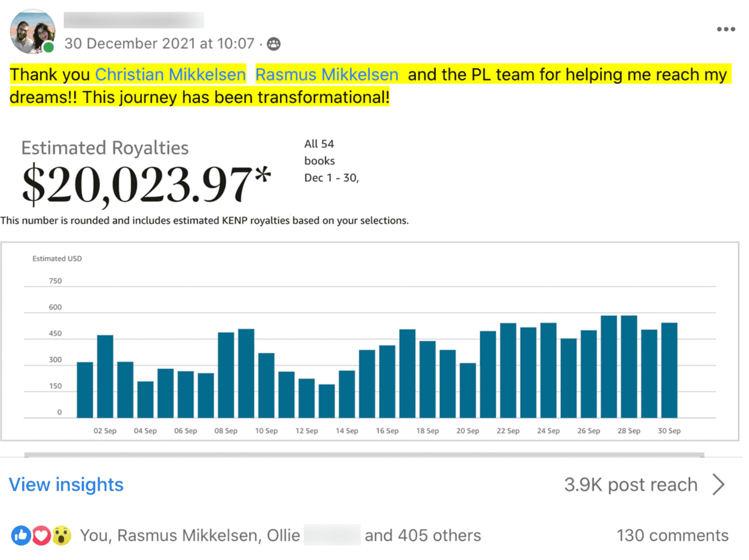The height and width of the screenshot is (560, 749).
Task: Click the red heart Love reaction icon
Action: (x=41, y=535)
